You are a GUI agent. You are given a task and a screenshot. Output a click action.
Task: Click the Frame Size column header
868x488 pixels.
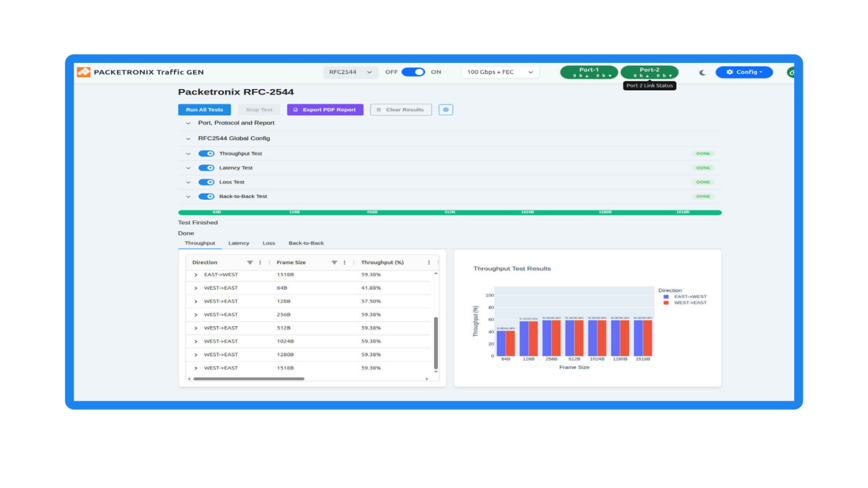[291, 263]
